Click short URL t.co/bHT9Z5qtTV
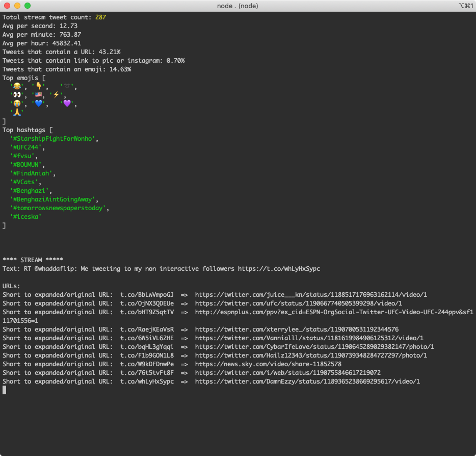The height and width of the screenshot is (456, 476). coord(147,312)
